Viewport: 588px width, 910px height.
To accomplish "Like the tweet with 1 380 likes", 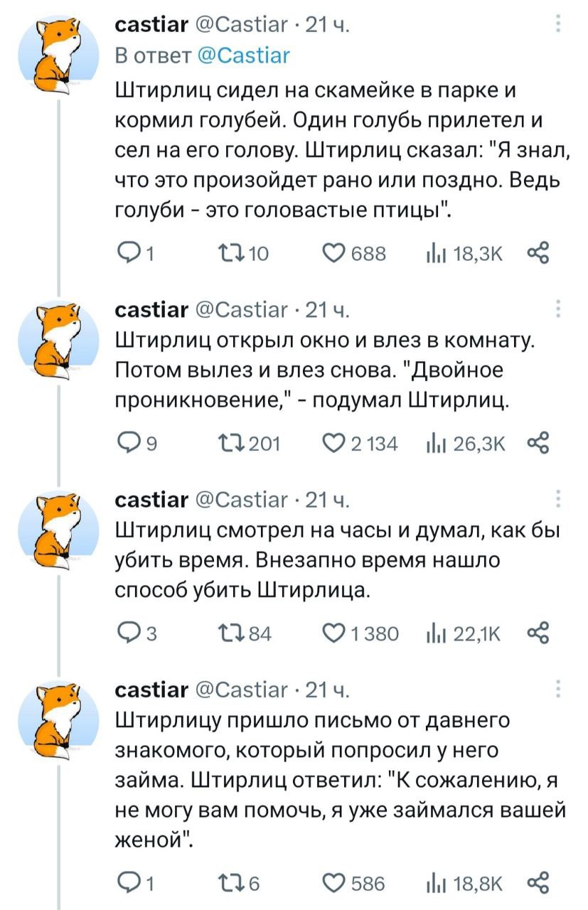I will 333,633.
